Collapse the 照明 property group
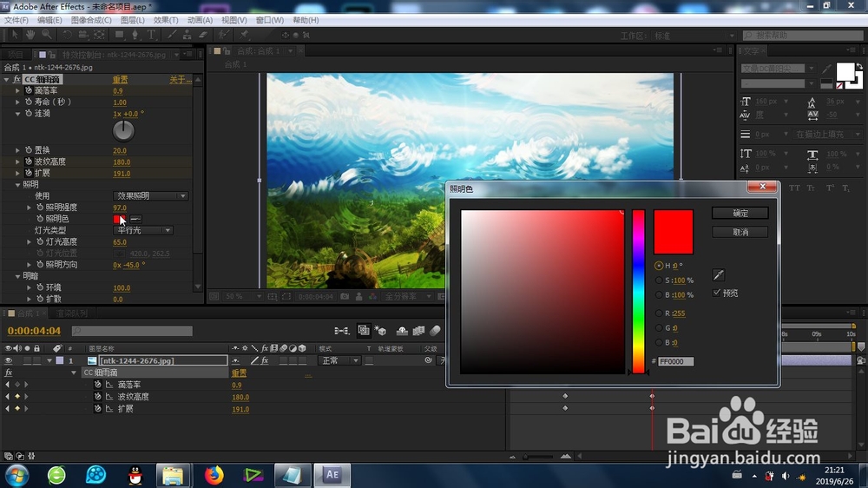This screenshot has width=868, height=488. pyautogui.click(x=17, y=184)
